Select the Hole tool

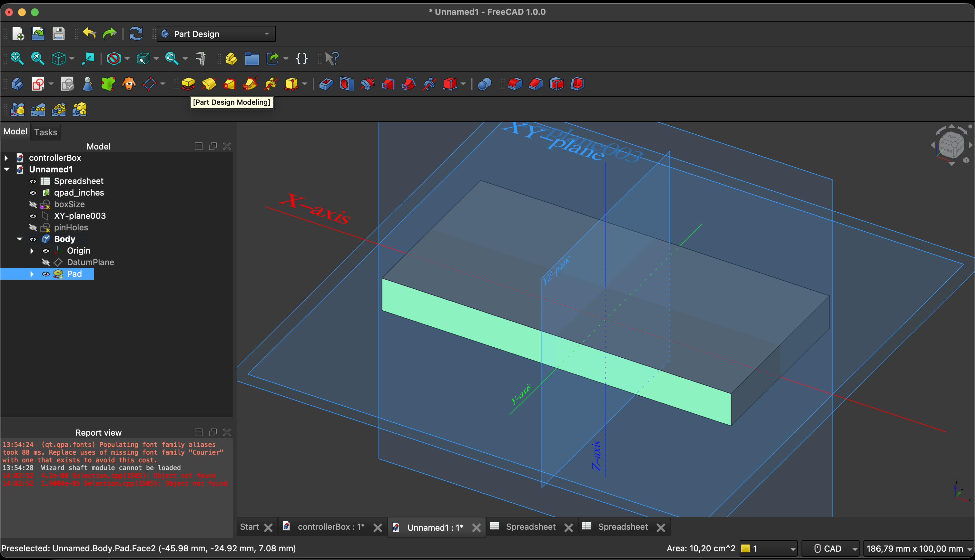point(346,84)
